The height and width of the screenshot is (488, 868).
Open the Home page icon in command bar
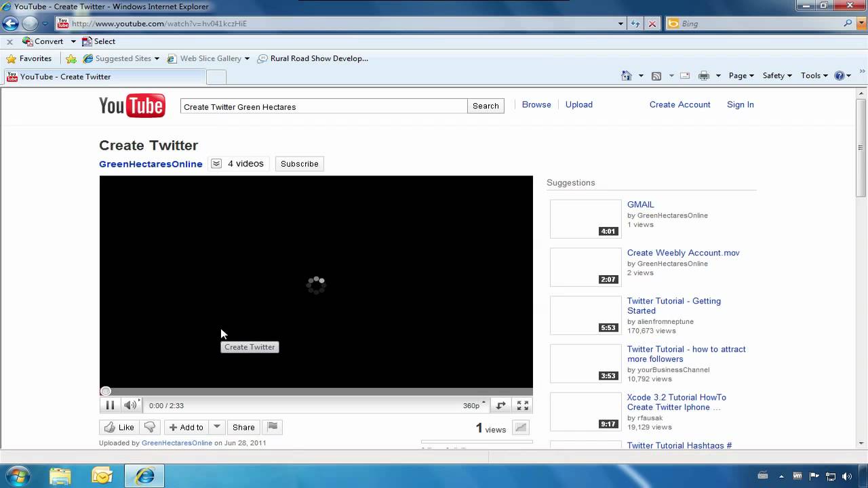click(x=627, y=76)
